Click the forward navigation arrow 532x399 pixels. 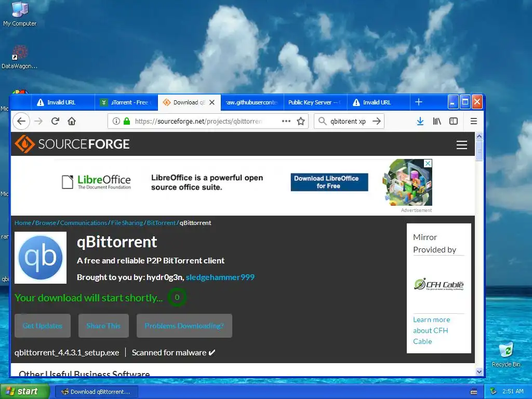pyautogui.click(x=38, y=121)
